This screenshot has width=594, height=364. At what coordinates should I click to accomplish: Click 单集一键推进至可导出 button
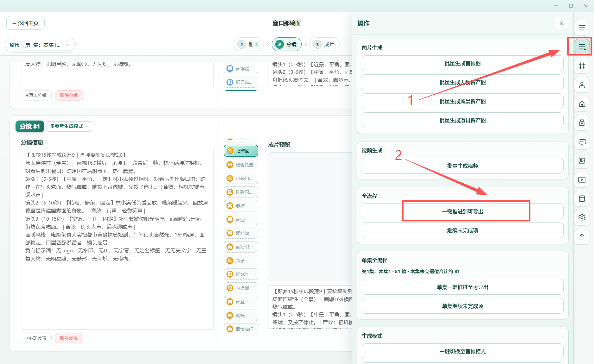tap(463, 287)
